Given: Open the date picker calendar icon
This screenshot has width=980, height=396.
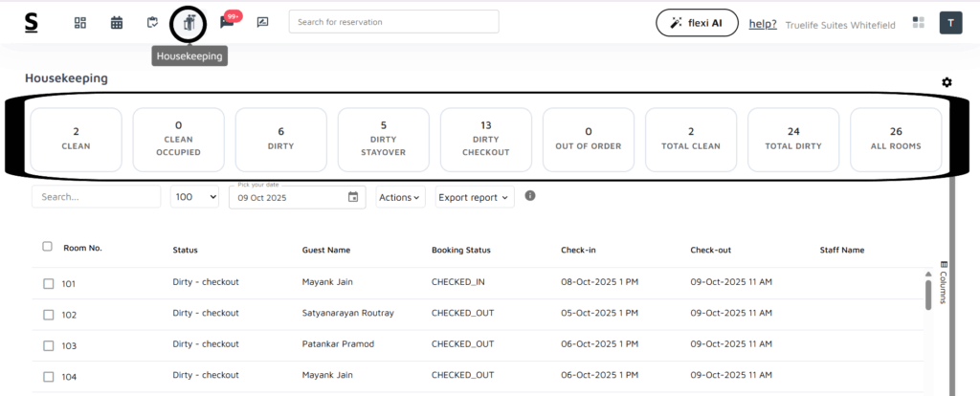Looking at the screenshot, I should point(353,197).
